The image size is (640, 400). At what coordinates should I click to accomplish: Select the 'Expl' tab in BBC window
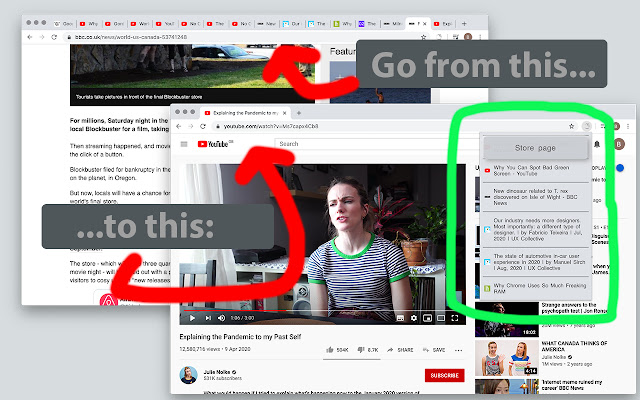(443, 24)
